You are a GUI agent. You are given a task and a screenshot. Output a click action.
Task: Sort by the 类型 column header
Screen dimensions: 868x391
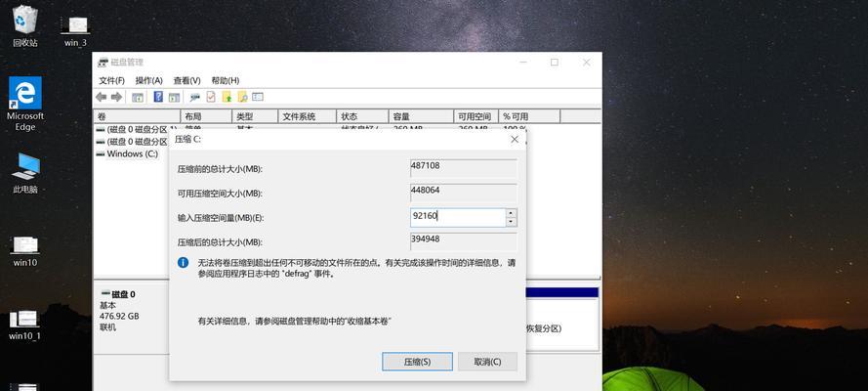[x=255, y=116]
